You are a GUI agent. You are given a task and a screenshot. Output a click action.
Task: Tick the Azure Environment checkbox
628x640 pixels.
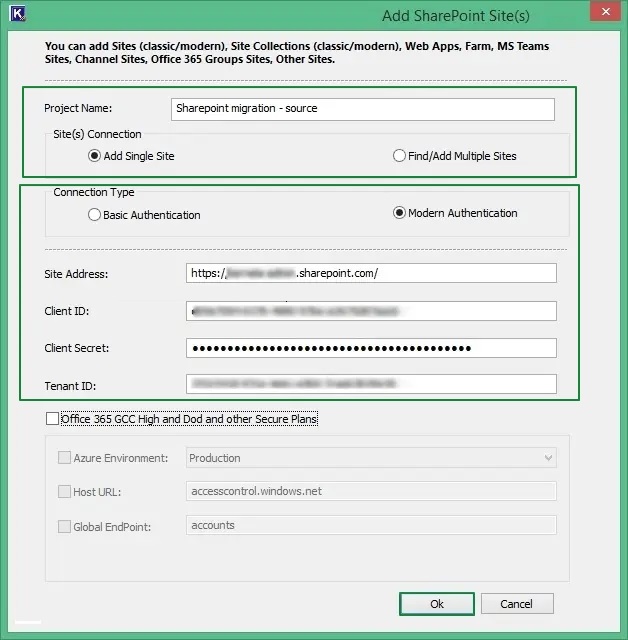coord(64,458)
